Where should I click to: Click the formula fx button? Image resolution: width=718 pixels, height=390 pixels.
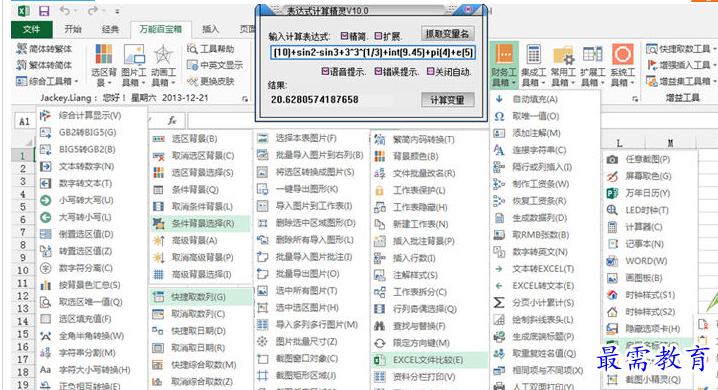click(x=172, y=120)
